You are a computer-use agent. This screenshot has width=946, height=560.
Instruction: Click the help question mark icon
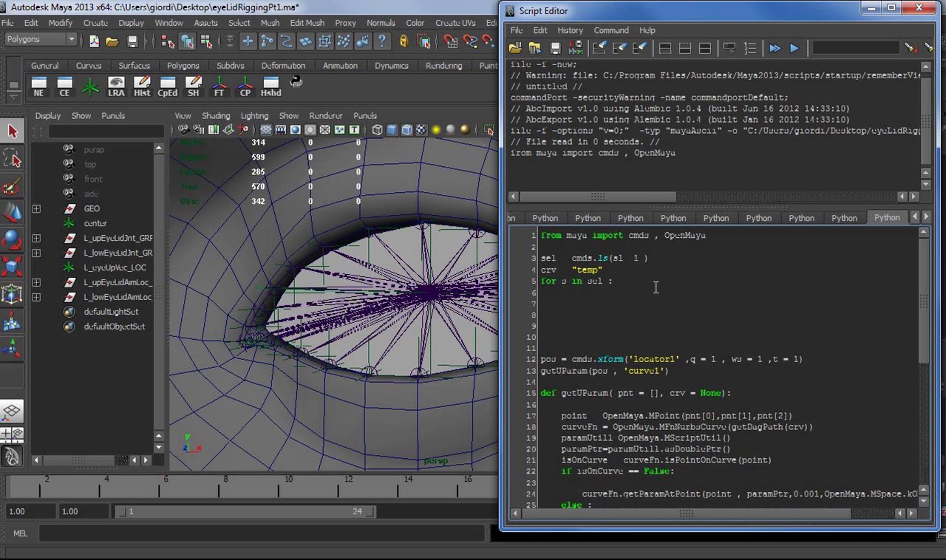tap(382, 41)
